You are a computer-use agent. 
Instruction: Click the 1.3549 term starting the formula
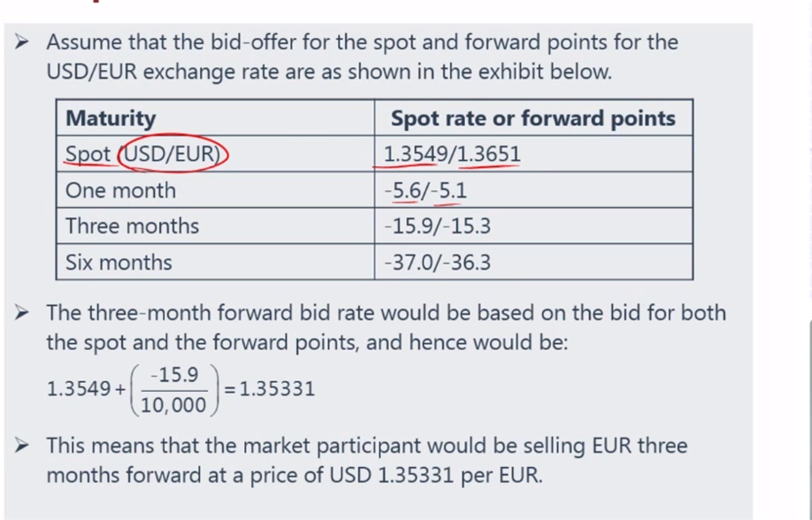click(78, 389)
